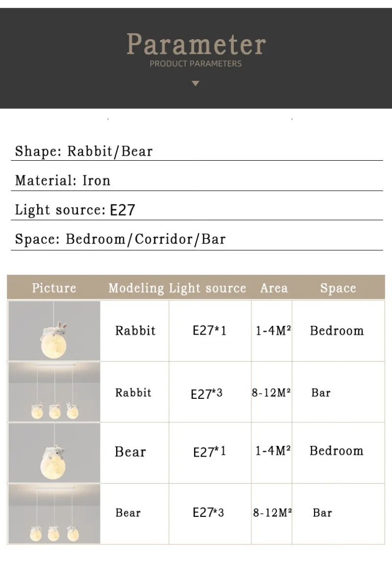
Task: Click the E27 value beside Light source:
Action: (122, 210)
